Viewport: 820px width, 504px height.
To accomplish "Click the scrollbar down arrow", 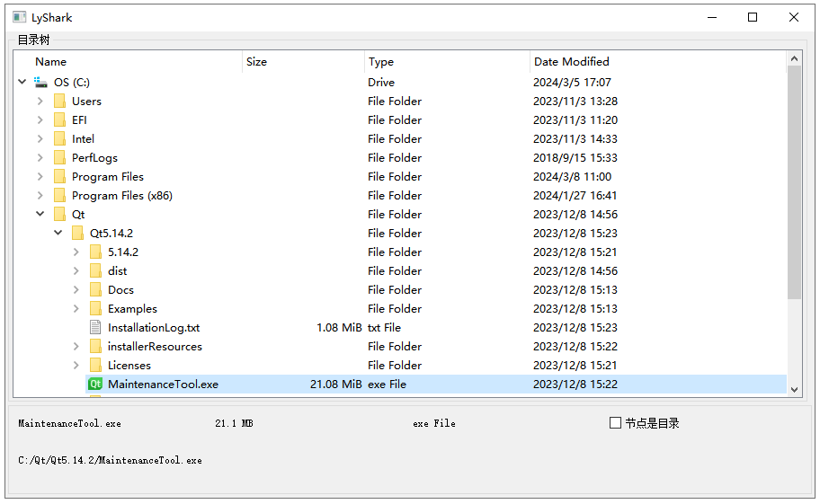I will coord(795,389).
